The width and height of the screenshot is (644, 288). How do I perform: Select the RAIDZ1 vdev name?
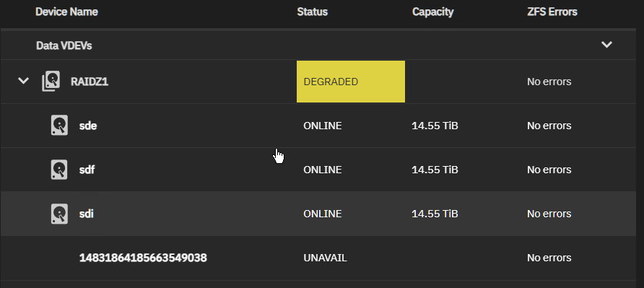point(90,82)
